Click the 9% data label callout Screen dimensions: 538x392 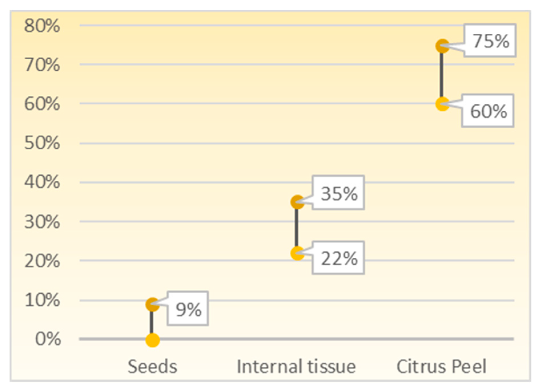click(188, 309)
